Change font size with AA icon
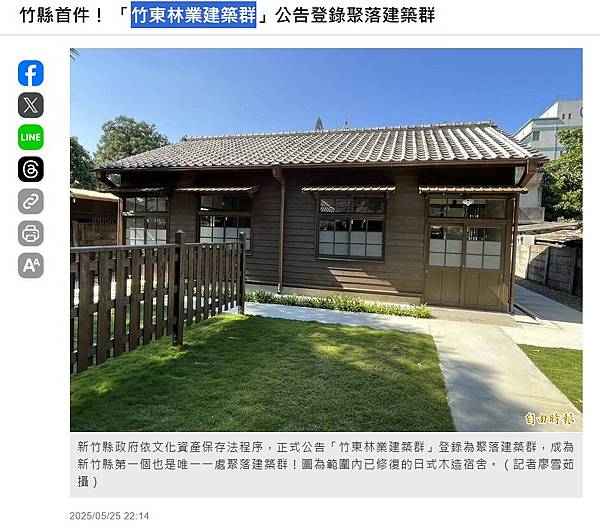The width and height of the screenshot is (600, 527). [31, 265]
